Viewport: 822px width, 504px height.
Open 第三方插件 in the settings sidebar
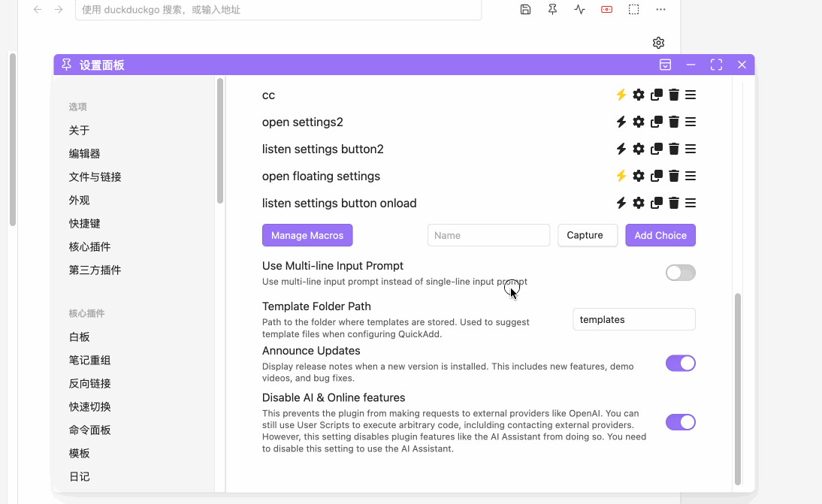point(95,270)
